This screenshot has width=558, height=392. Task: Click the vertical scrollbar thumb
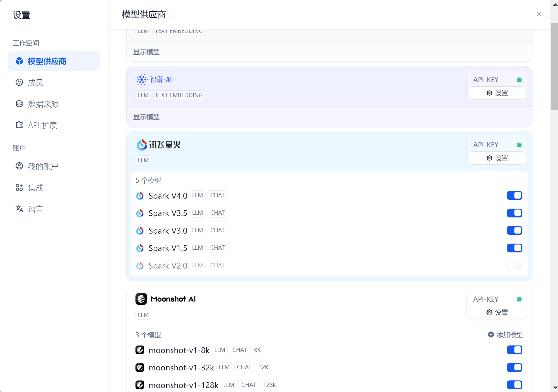[554, 66]
